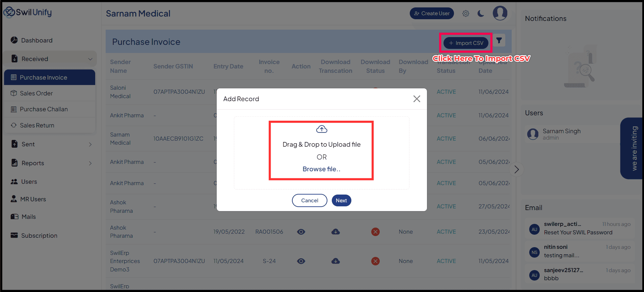Screen dimensions: 644x292
Task: Select GSTIN 10AAECB9101G1ZC cell
Action: point(178,139)
